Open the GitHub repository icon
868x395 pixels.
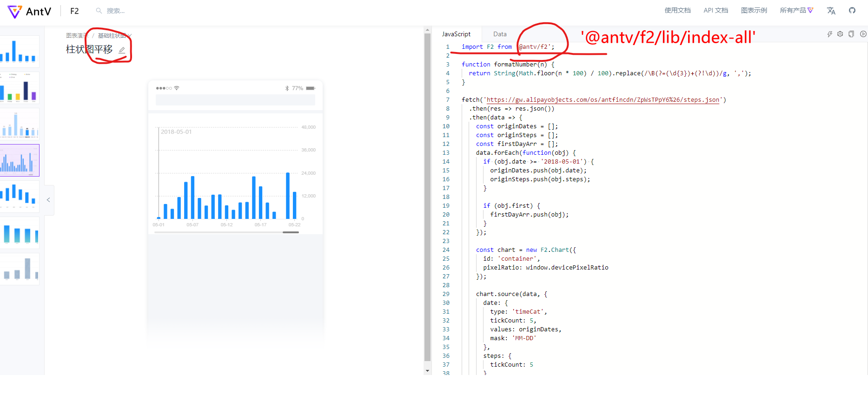point(852,10)
